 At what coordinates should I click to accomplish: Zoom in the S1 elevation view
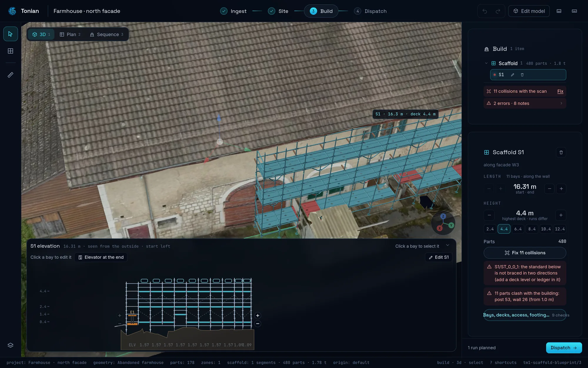click(x=258, y=316)
